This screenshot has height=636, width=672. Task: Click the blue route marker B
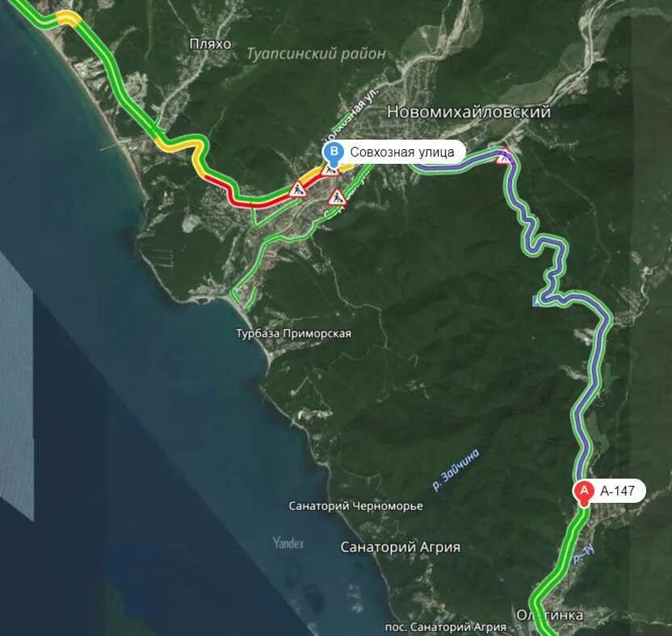coord(334,154)
